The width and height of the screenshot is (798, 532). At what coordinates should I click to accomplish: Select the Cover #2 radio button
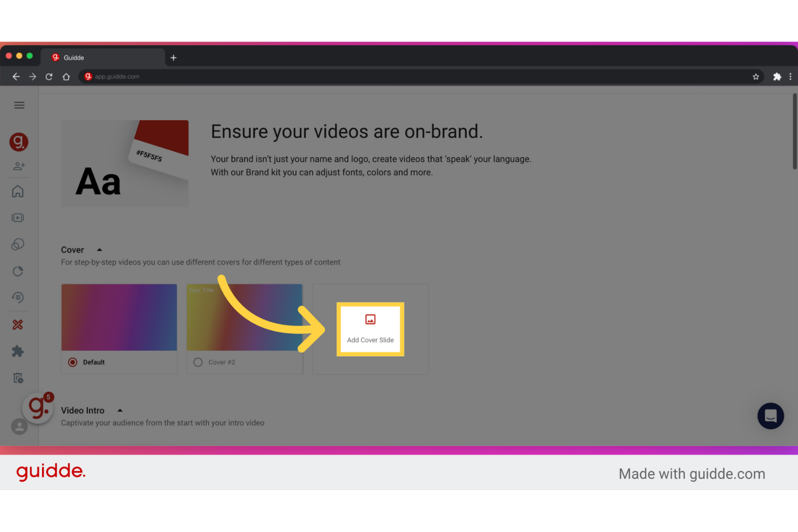(198, 362)
